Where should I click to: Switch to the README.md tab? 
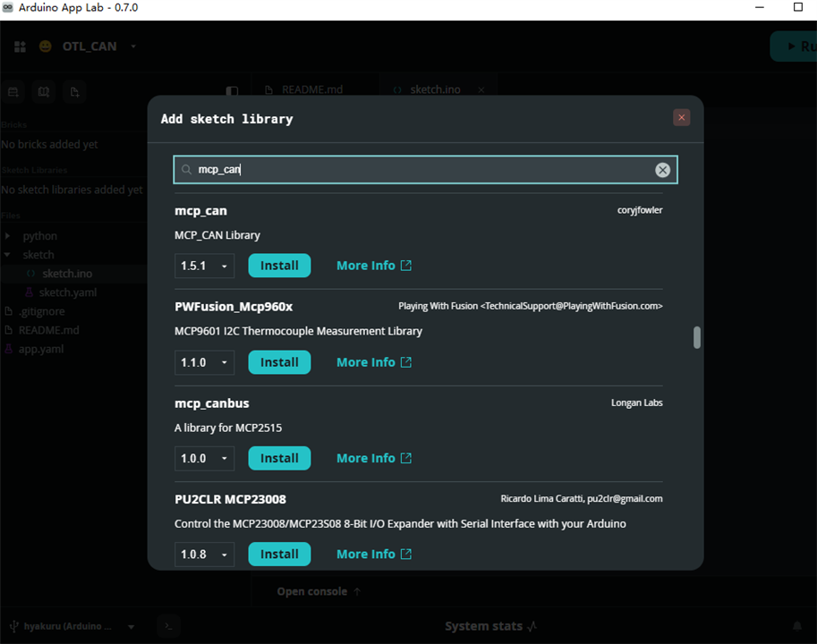coord(304,89)
